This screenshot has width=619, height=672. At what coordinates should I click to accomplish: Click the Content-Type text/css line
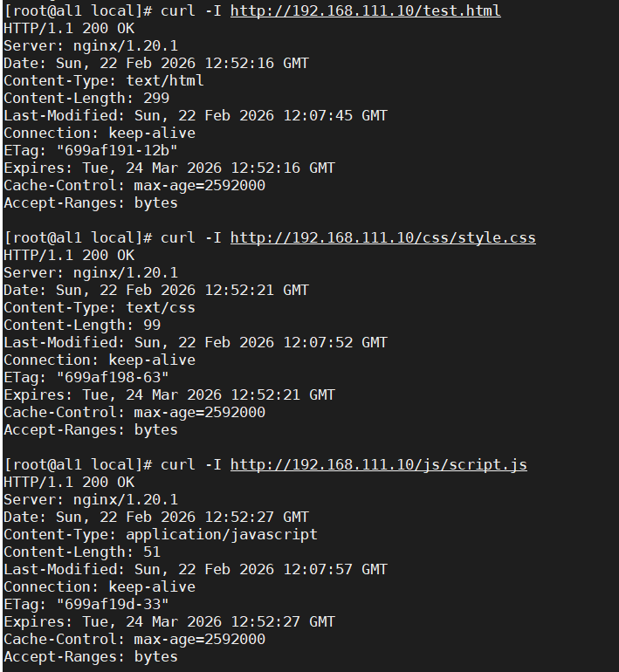point(100,307)
